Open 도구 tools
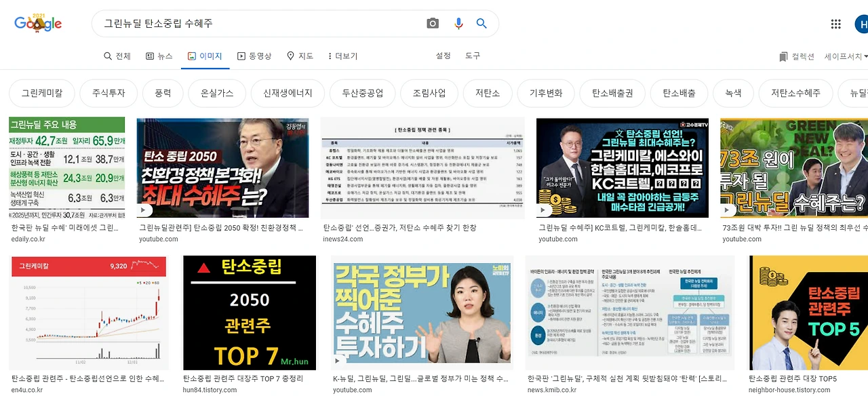The image size is (868, 396). point(473,56)
